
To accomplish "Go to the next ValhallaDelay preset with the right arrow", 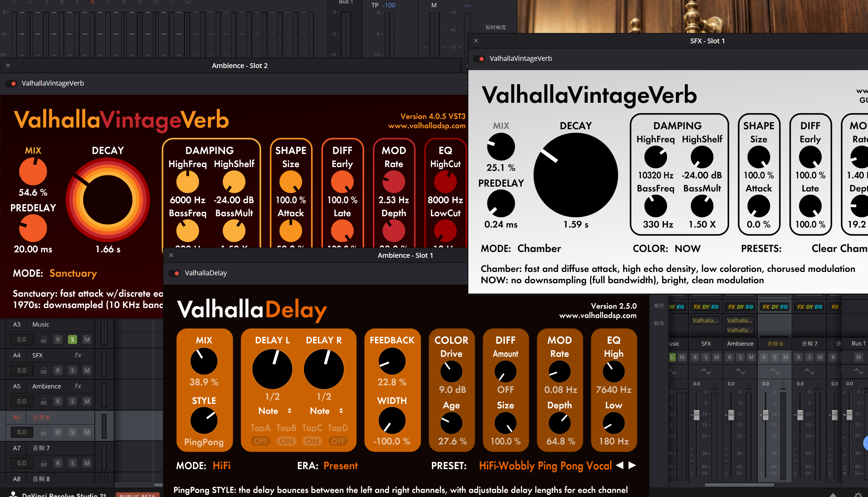I will (632, 465).
